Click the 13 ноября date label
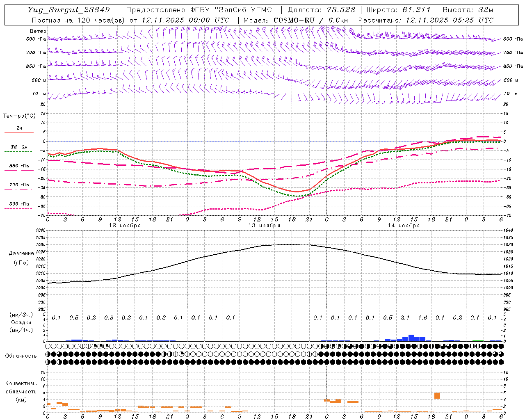 coord(264,225)
